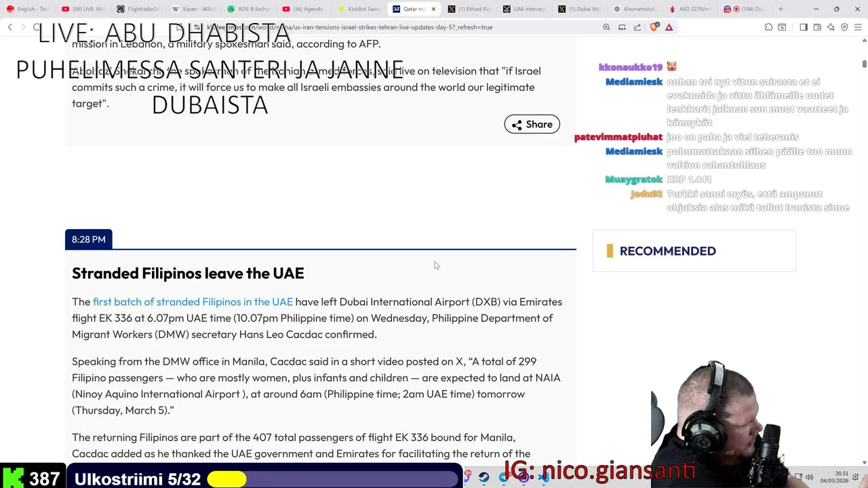
Task: Open Brave Shields lion icon
Action: click(x=654, y=27)
